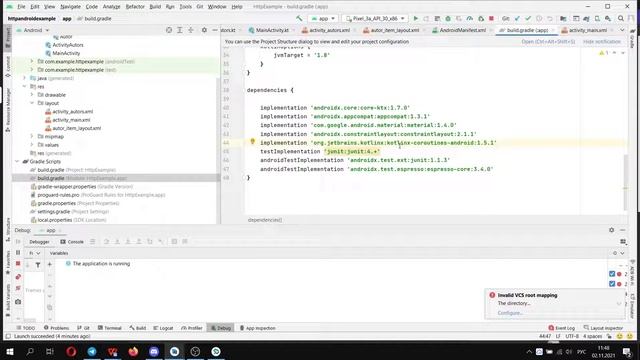The width and height of the screenshot is (640, 360).
Task: Expand the com.example.httpexample (androidTest) package
Action: click(32, 61)
